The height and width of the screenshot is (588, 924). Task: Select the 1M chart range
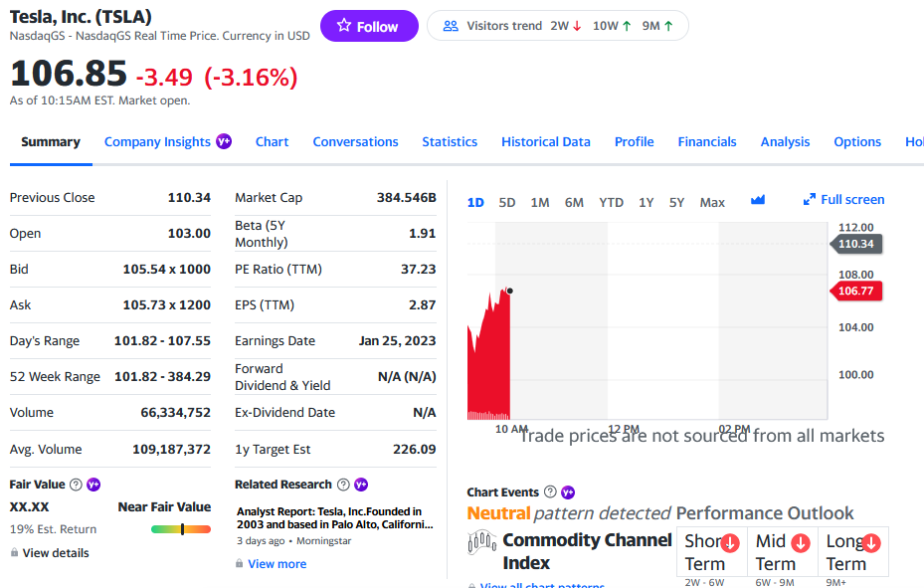coord(540,203)
